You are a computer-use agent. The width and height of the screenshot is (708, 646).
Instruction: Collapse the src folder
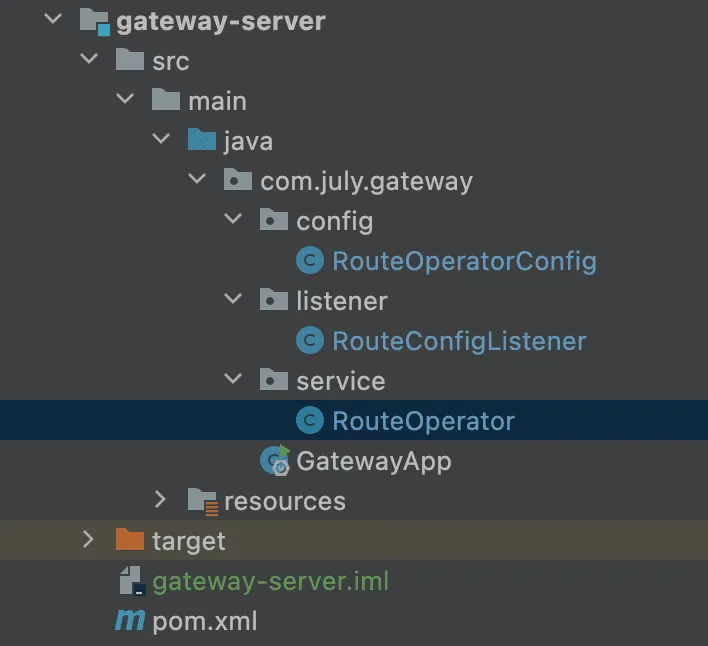pyautogui.click(x=89, y=61)
